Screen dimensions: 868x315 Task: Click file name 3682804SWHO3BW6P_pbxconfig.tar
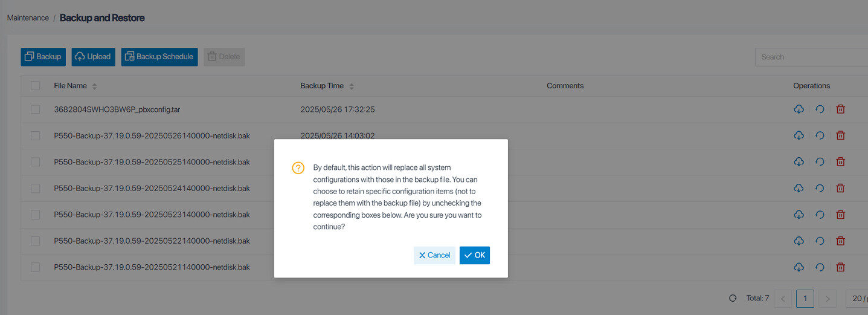[117, 109]
